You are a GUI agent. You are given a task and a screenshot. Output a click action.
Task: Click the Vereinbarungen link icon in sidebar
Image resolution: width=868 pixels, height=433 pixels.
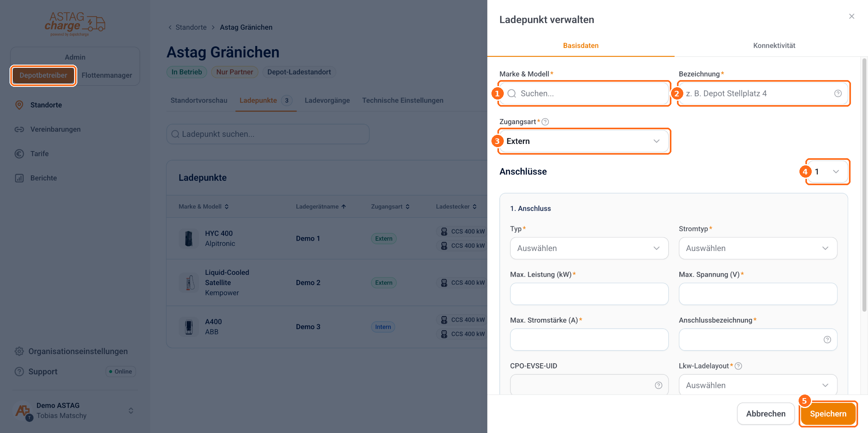coord(19,129)
